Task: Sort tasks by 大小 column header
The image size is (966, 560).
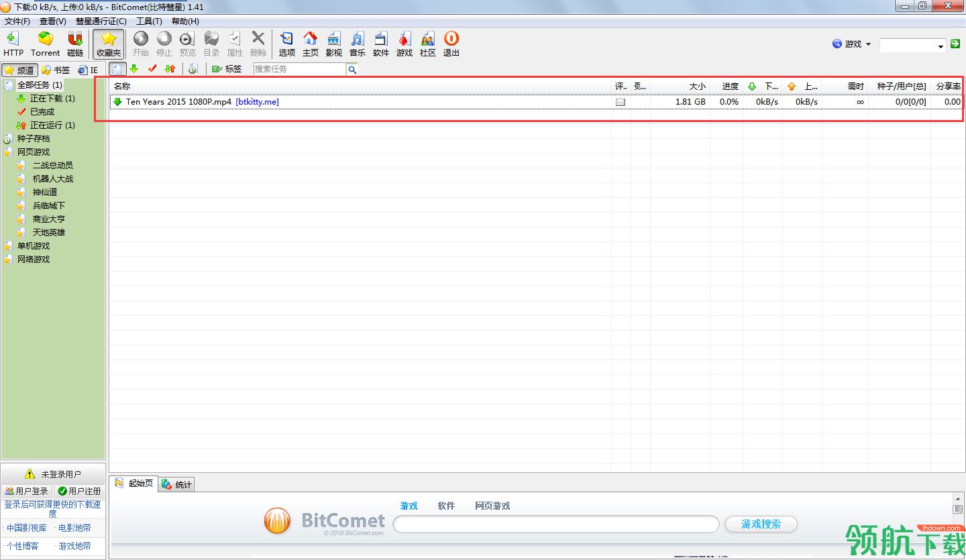Action: pyautogui.click(x=680, y=87)
